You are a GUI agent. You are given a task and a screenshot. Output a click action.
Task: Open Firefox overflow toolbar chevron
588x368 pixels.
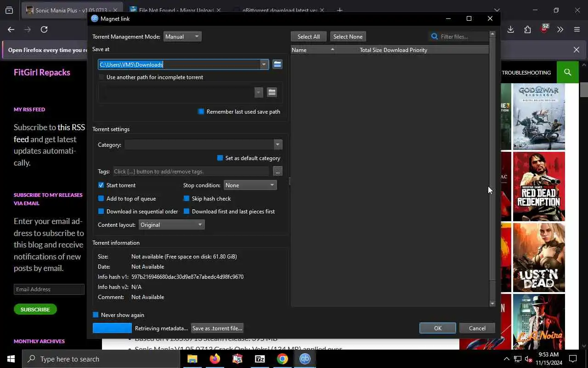click(x=560, y=29)
